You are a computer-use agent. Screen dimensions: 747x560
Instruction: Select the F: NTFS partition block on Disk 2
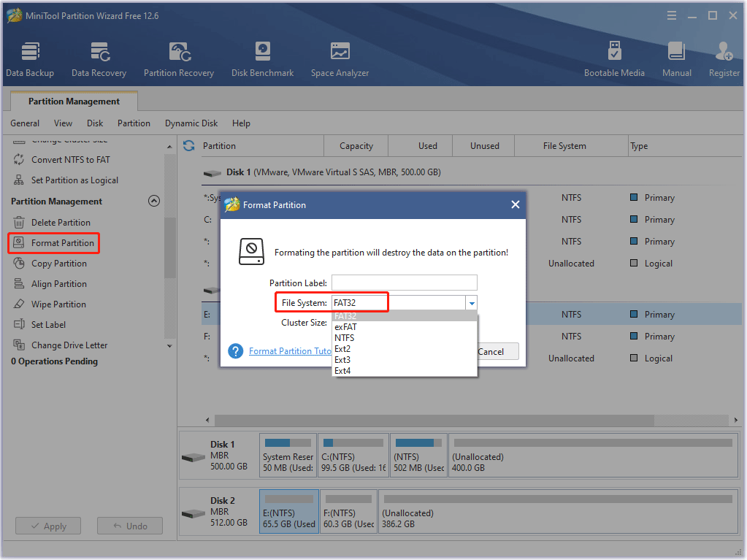[x=348, y=511]
